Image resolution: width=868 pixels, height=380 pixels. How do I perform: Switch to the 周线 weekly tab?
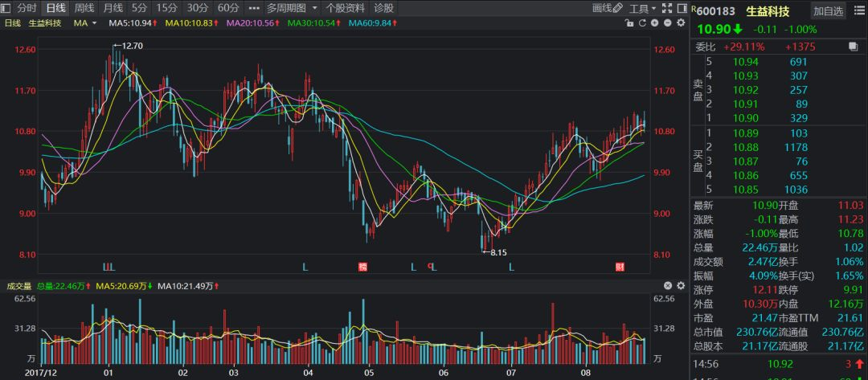point(84,8)
